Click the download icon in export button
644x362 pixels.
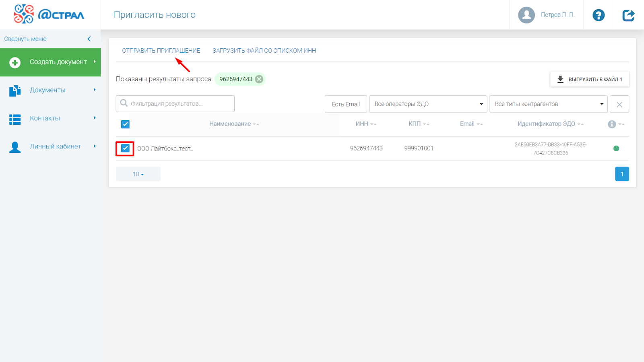(x=560, y=79)
